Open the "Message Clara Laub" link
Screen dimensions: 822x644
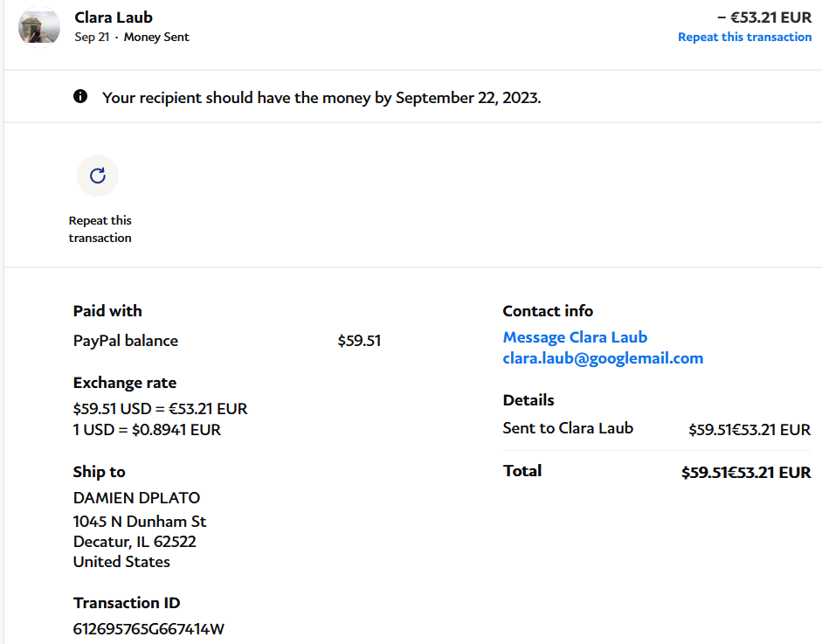[575, 337]
